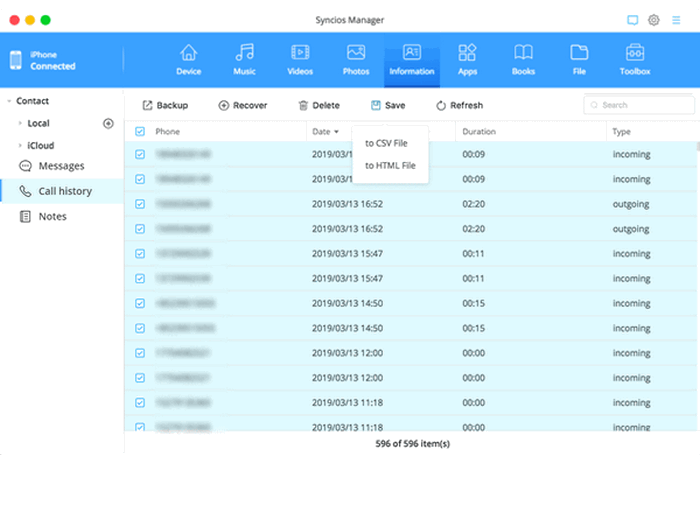The height and width of the screenshot is (506, 700).
Task: Add a new local contact group
Action: pos(108,123)
